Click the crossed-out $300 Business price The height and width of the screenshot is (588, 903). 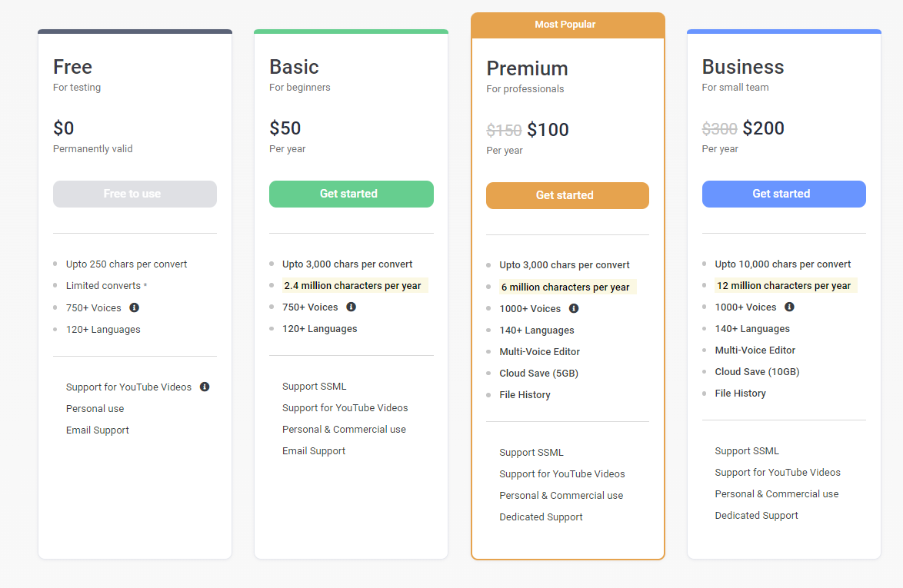pyautogui.click(x=719, y=128)
